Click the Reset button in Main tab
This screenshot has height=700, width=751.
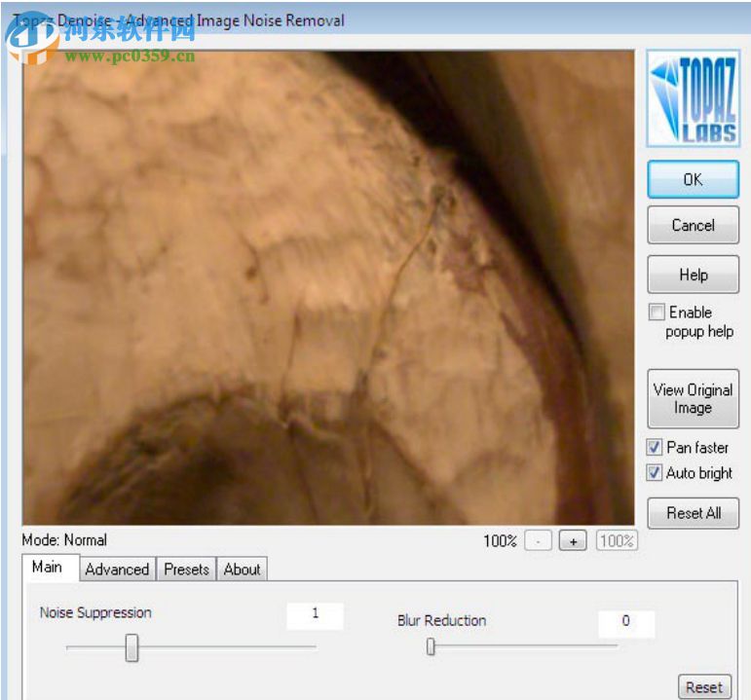[x=704, y=687]
